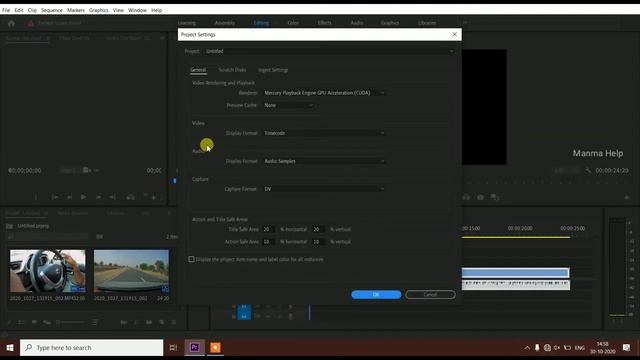This screenshot has width=640, height=360.
Task: Open the Project name dropdown showing Untitled
Action: (329, 51)
